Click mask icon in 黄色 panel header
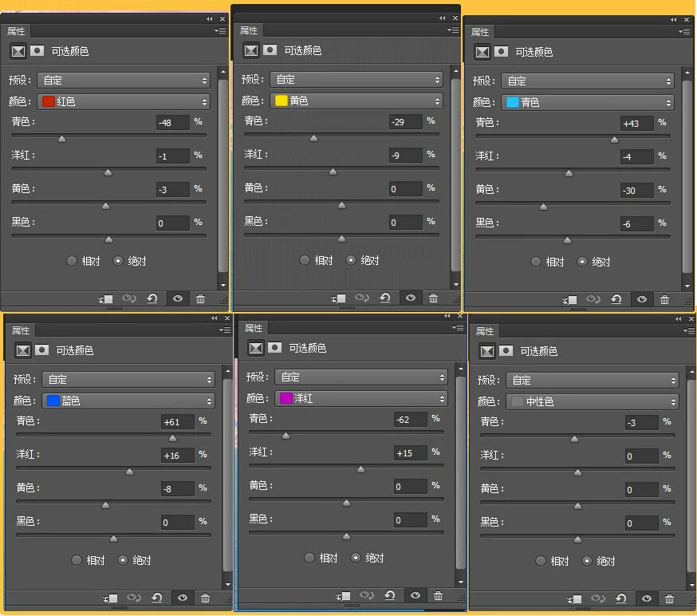 270,49
